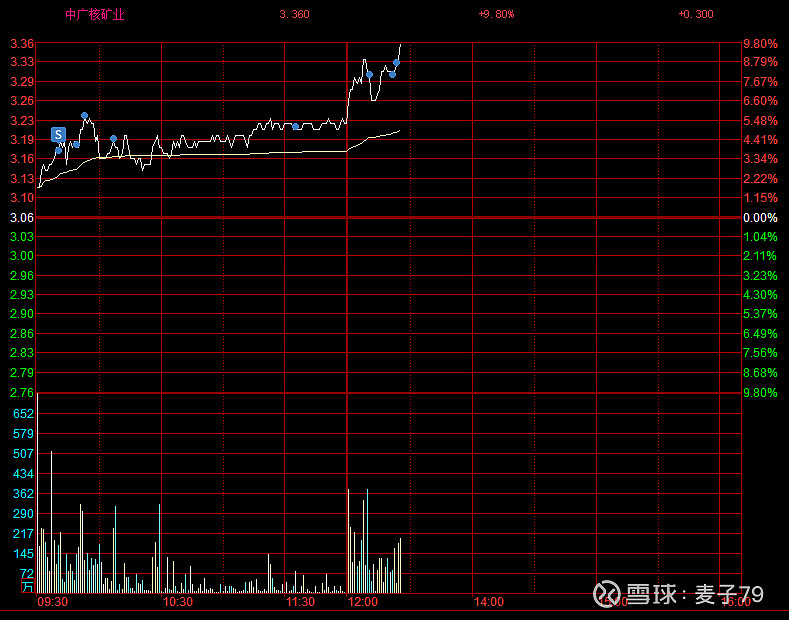Screen dimensions: 789x620
Task: Click the +9.80% change value in header
Action: (496, 14)
